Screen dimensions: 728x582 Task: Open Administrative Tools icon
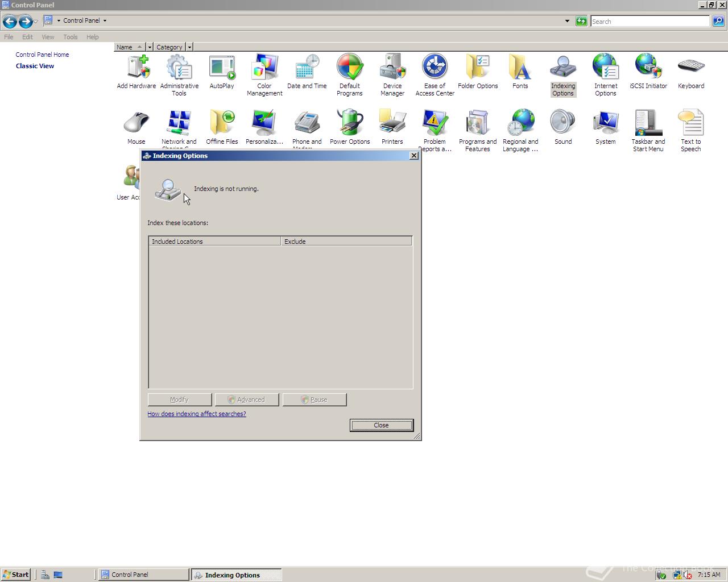click(179, 74)
